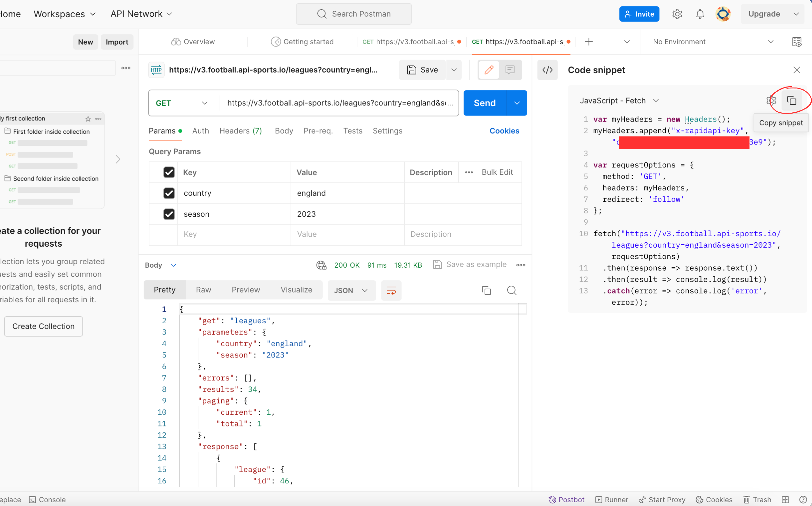The width and height of the screenshot is (812, 506).
Task: Open the API Network dropdown
Action: (x=141, y=14)
